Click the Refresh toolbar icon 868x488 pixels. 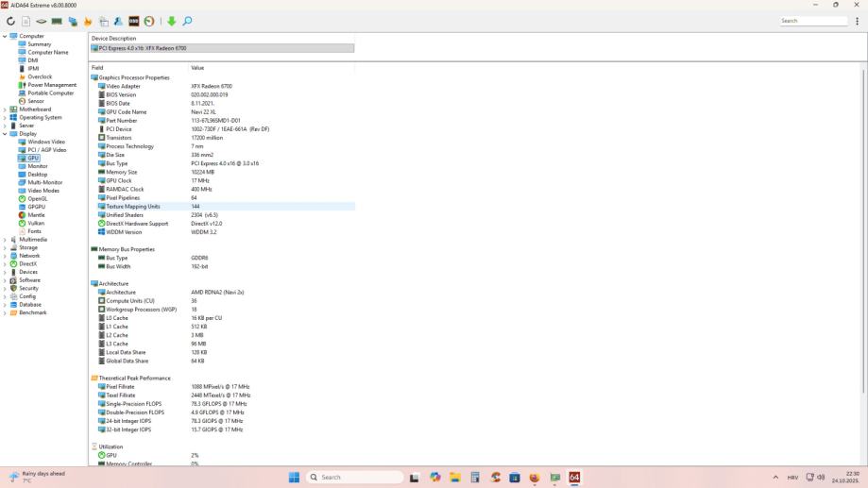pyautogui.click(x=10, y=21)
